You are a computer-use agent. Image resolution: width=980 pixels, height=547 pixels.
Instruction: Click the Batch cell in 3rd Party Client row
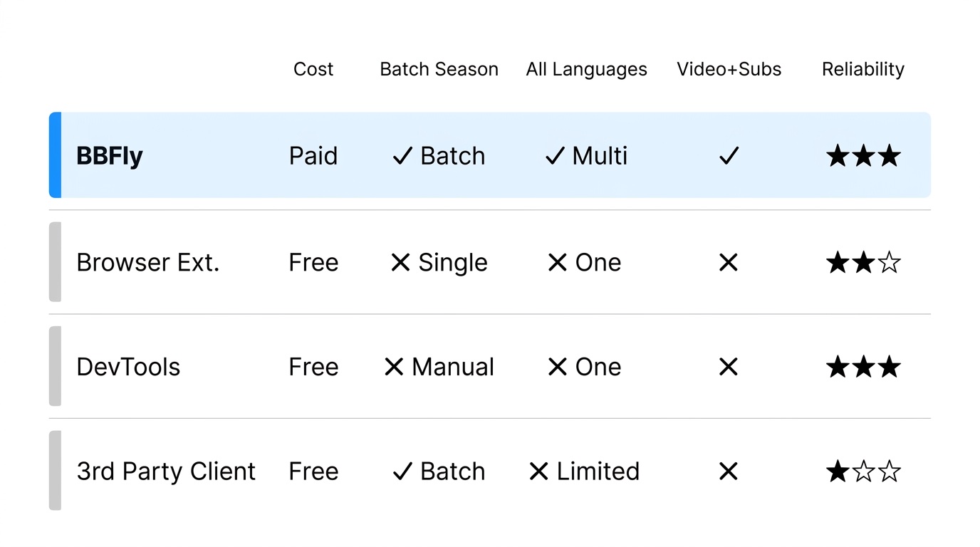[439, 472]
